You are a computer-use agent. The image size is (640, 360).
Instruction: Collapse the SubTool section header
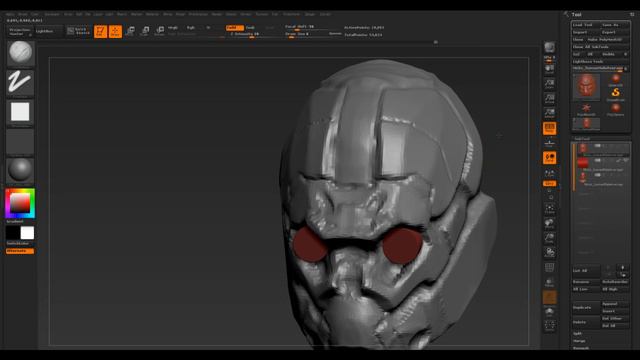tap(582, 139)
